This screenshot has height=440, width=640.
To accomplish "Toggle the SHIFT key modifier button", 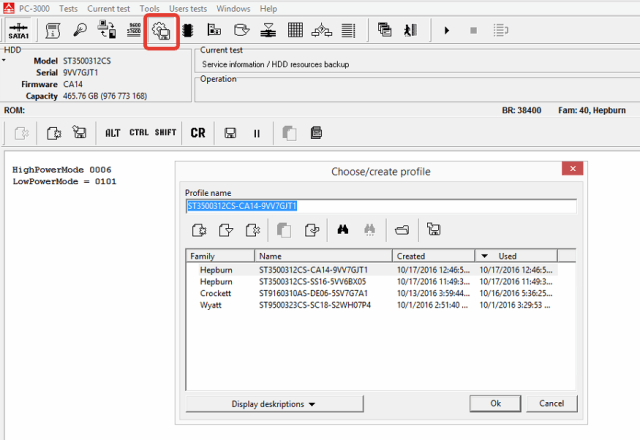I will (x=165, y=132).
